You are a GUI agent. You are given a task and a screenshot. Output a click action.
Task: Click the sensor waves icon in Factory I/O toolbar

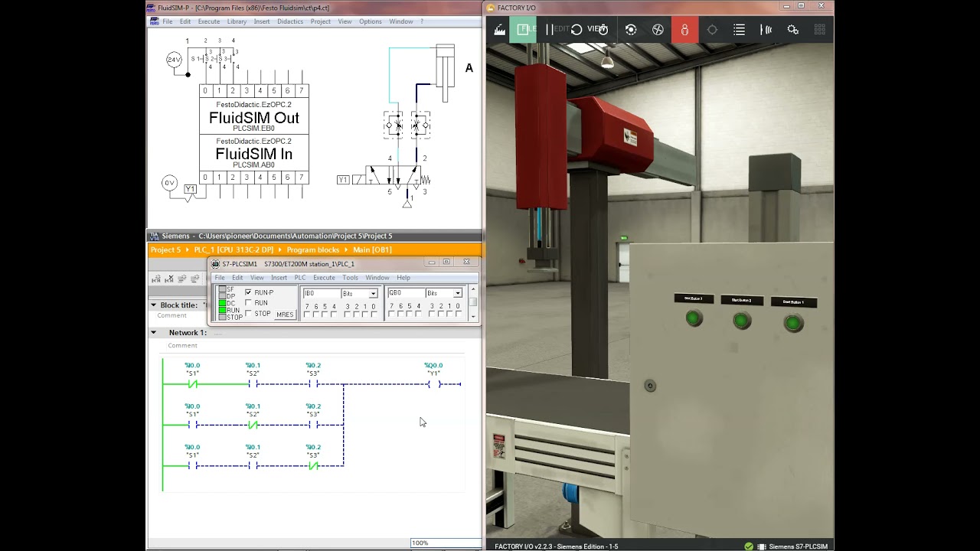pyautogui.click(x=766, y=30)
